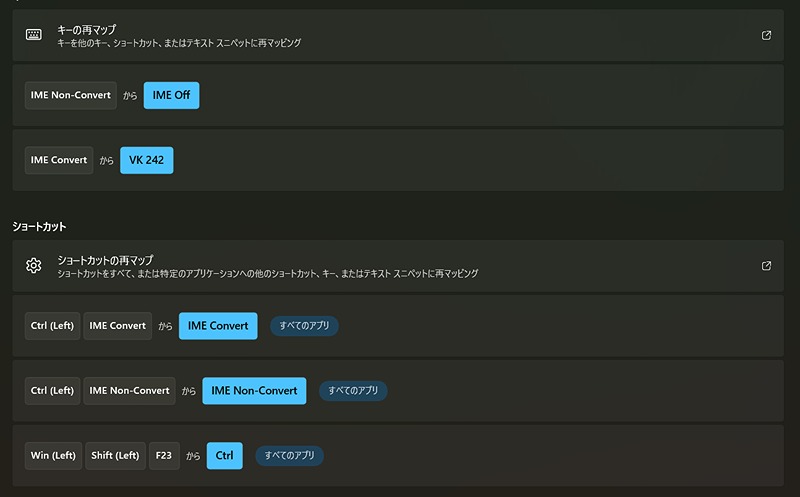Open the キーの再マップ settings card
Screen dimensions: 800x497
click(398, 35)
